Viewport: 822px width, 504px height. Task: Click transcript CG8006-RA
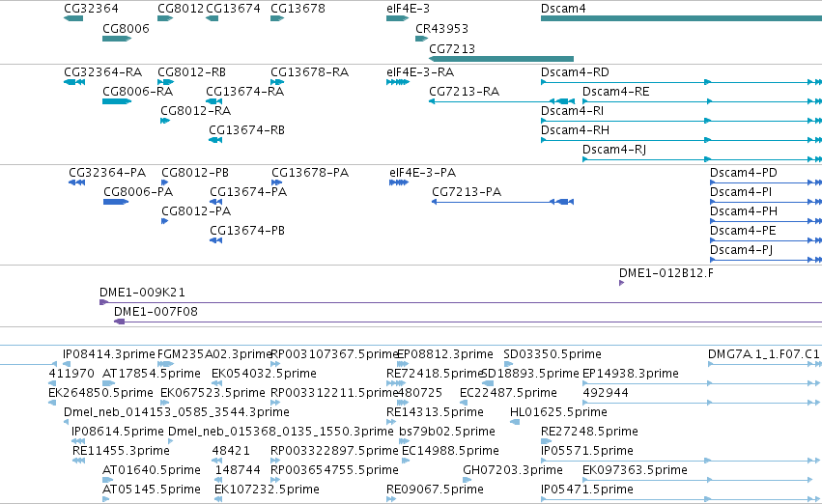(x=137, y=91)
